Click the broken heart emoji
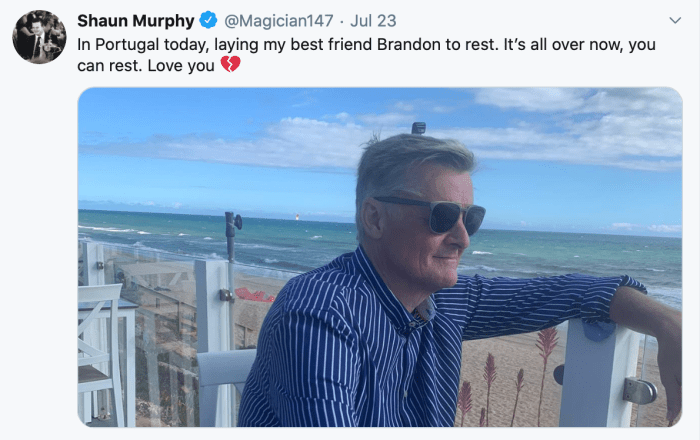 tap(230, 65)
